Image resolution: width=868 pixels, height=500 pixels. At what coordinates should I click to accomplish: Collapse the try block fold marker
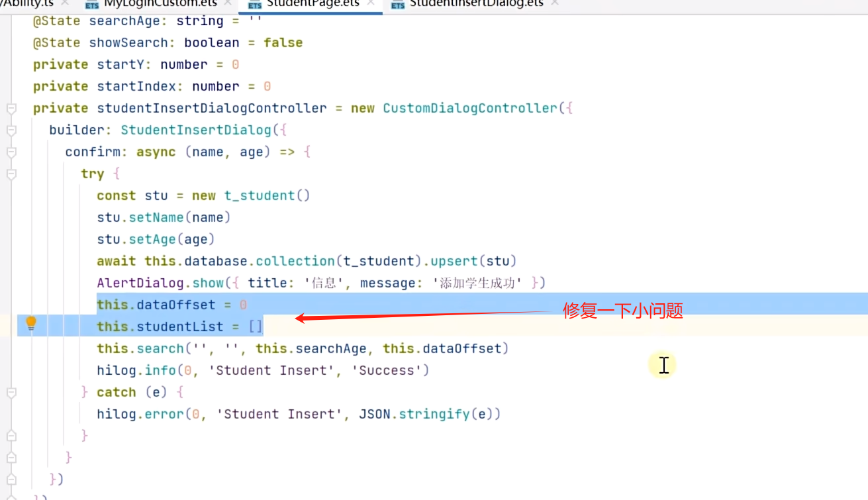pos(11,174)
